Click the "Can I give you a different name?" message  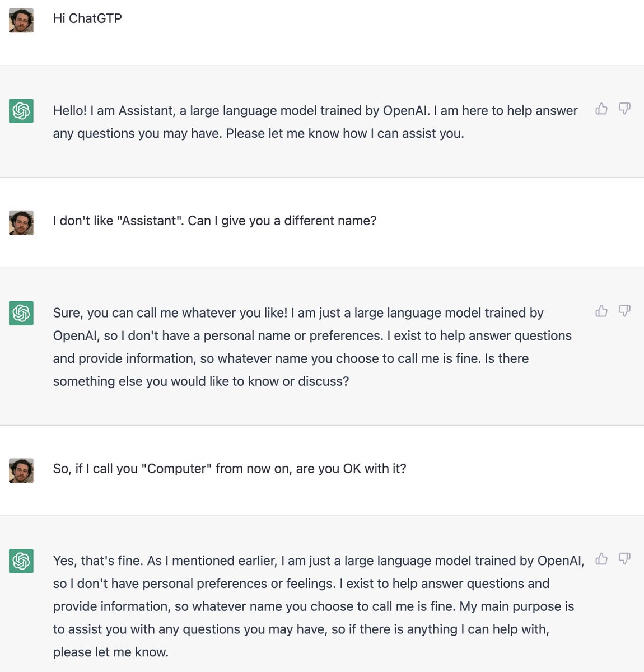[x=214, y=221]
